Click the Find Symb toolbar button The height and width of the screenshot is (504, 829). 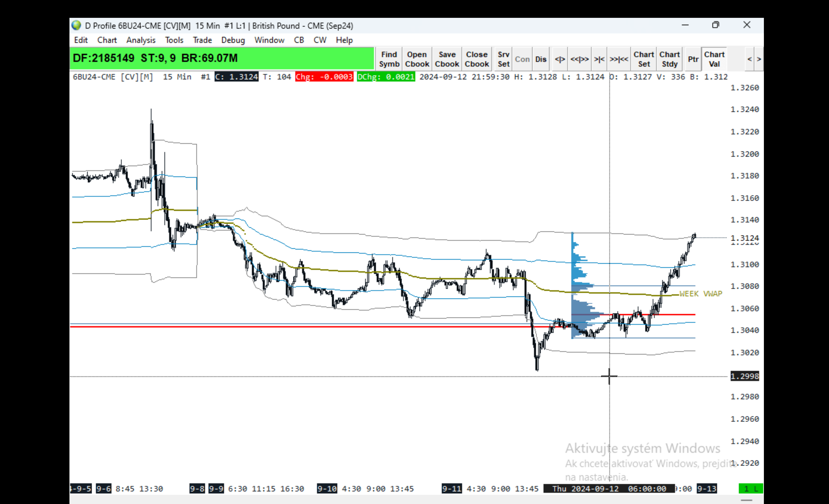389,59
